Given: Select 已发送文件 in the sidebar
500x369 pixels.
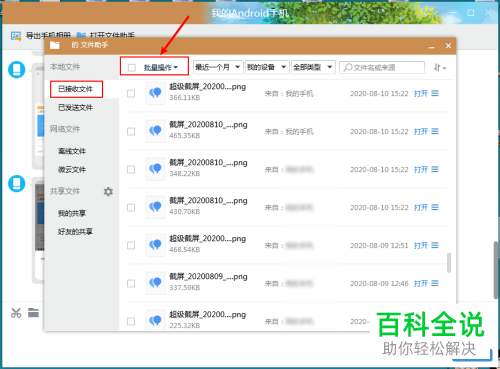Looking at the screenshot, I should 75,108.
